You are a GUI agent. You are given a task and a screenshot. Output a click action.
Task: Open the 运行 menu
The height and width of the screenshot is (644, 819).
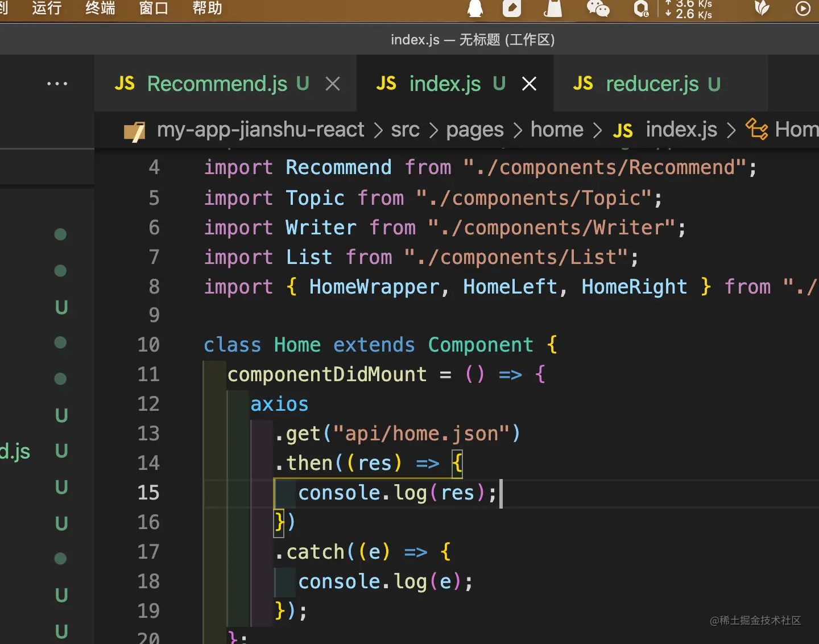(47, 8)
